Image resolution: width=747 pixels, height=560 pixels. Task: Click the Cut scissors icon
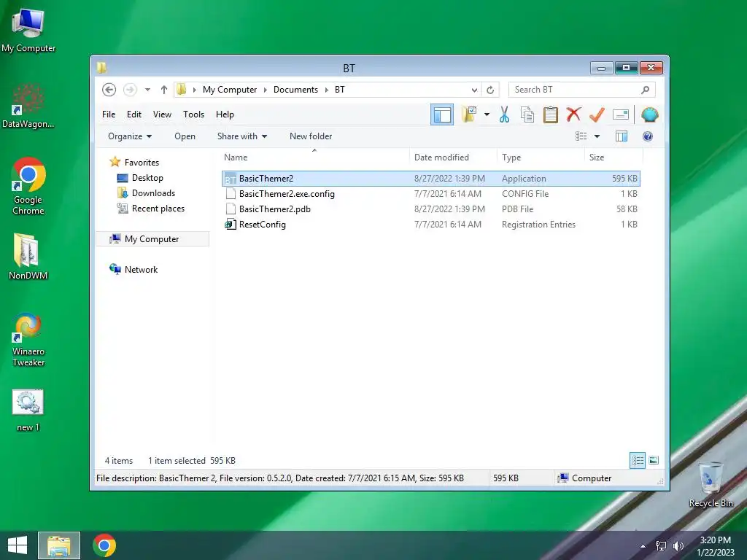tap(505, 114)
